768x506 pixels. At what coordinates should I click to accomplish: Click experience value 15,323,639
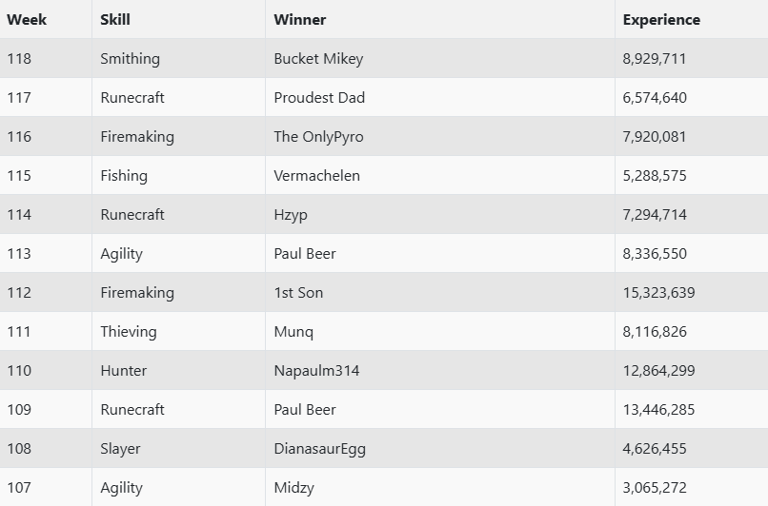pos(658,293)
